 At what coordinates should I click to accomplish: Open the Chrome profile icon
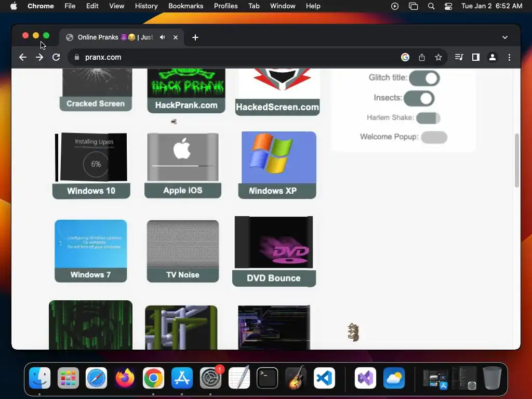(x=493, y=57)
